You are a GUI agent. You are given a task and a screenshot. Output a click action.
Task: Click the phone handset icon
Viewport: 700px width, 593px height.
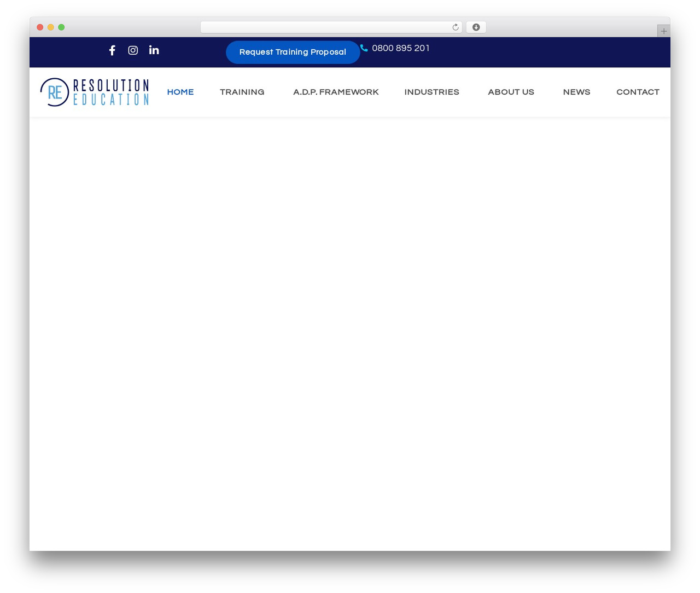click(364, 48)
